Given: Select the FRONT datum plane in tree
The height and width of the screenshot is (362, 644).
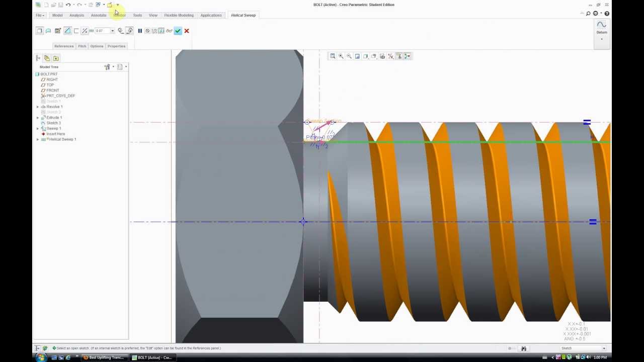Looking at the screenshot, I should [x=52, y=90].
